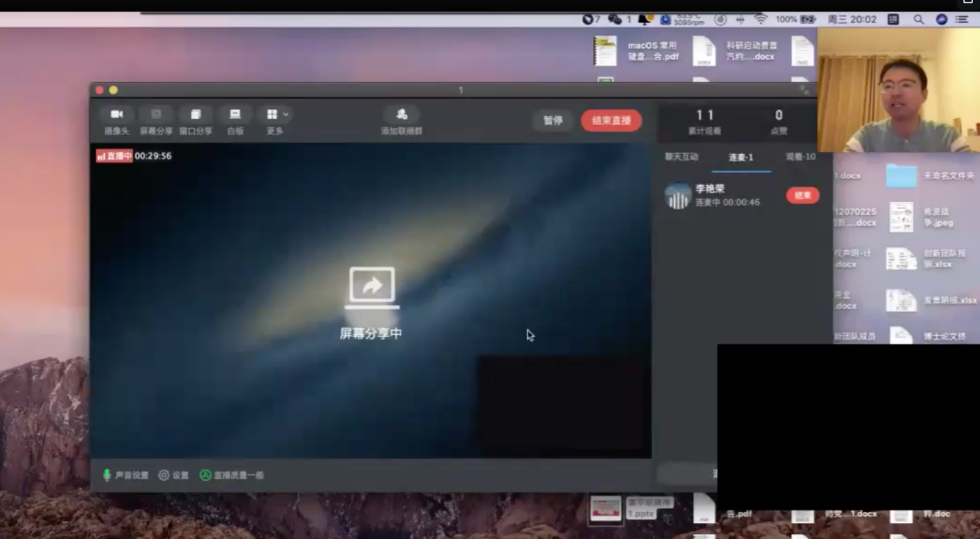Open the gear 设置 settings icon

click(164, 475)
